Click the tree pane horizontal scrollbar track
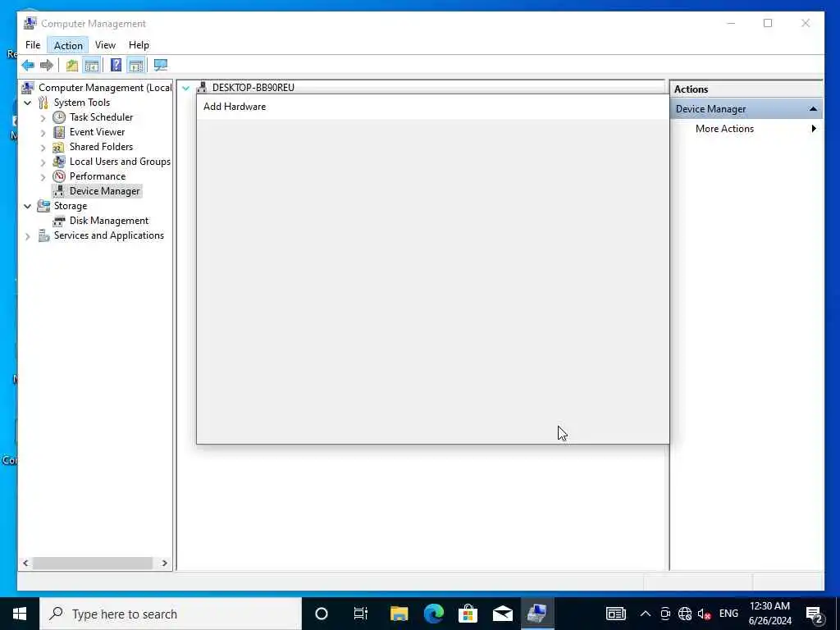 click(x=93, y=563)
